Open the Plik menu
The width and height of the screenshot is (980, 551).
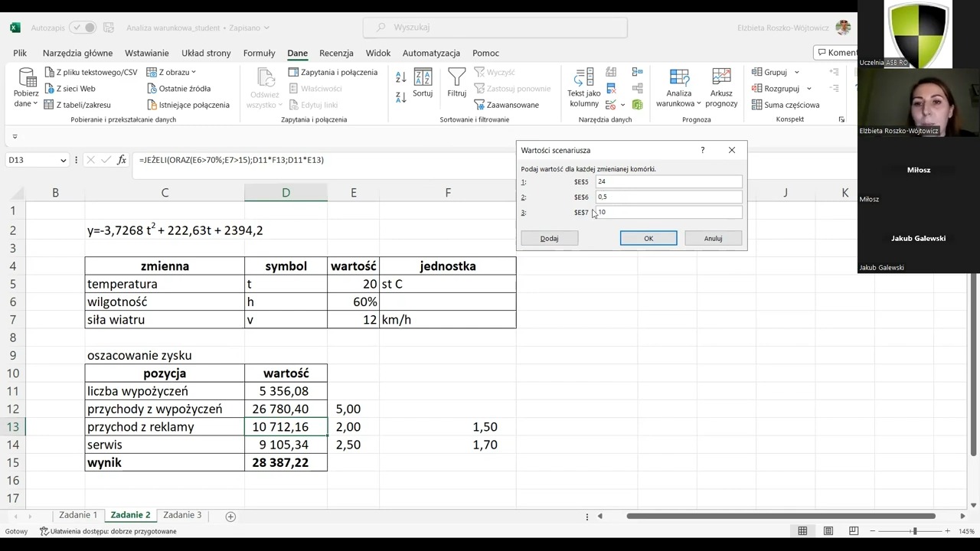tap(20, 53)
